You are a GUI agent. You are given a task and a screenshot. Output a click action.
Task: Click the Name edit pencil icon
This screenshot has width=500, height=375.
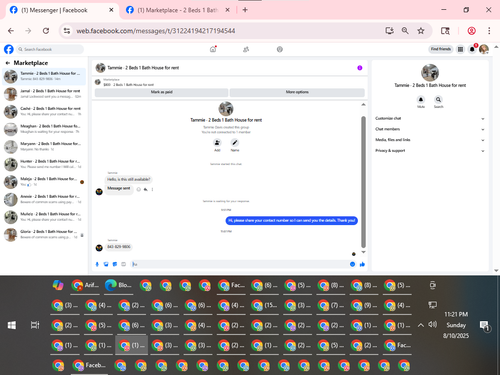pos(235,143)
